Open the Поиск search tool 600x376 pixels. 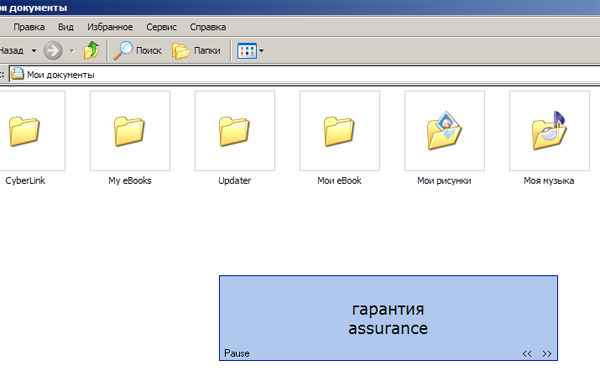click(x=137, y=50)
